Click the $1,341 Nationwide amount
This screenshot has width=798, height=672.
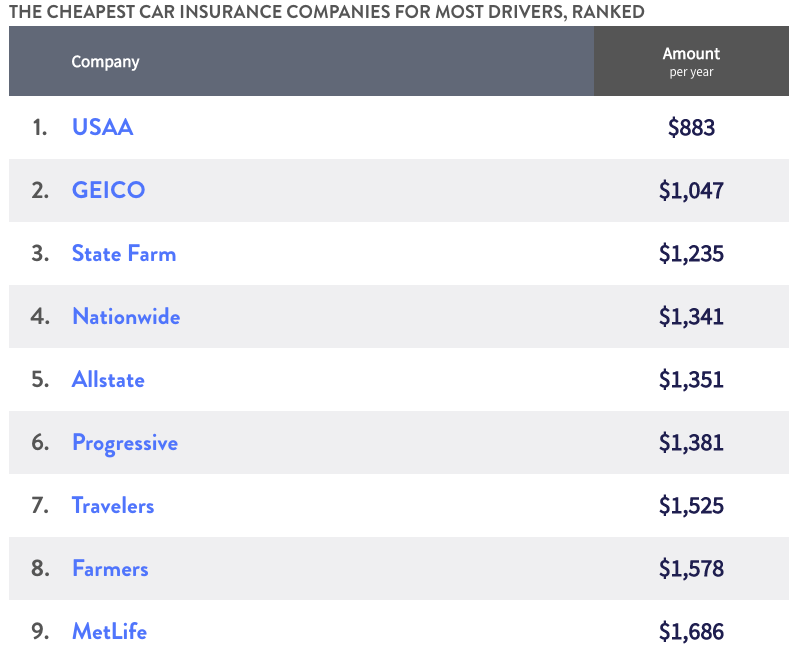[x=691, y=317]
